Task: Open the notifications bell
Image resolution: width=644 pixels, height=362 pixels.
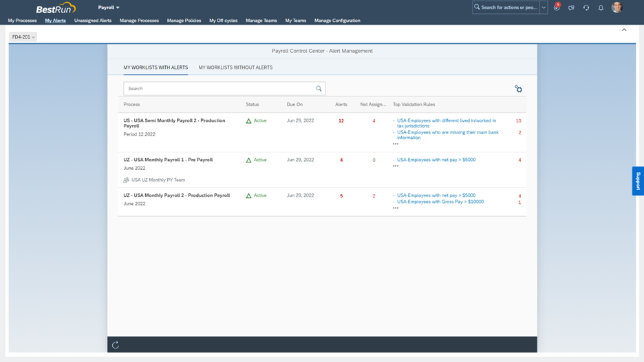Action: pos(601,8)
